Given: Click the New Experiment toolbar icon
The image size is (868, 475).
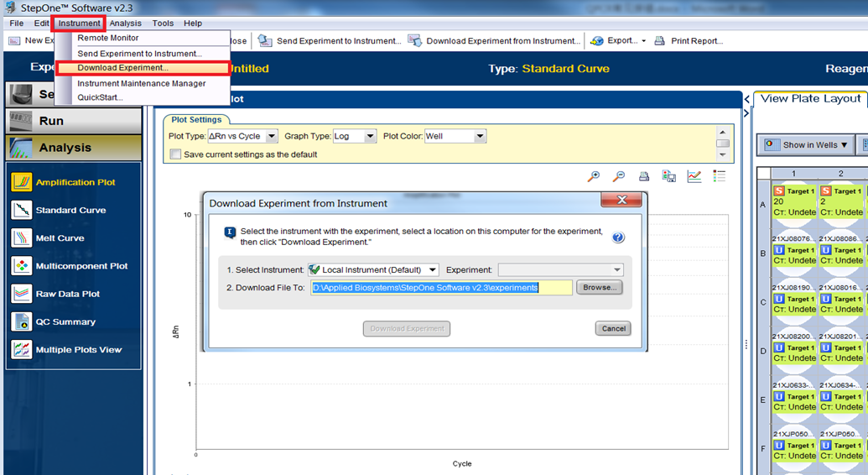Looking at the screenshot, I should pos(14,40).
